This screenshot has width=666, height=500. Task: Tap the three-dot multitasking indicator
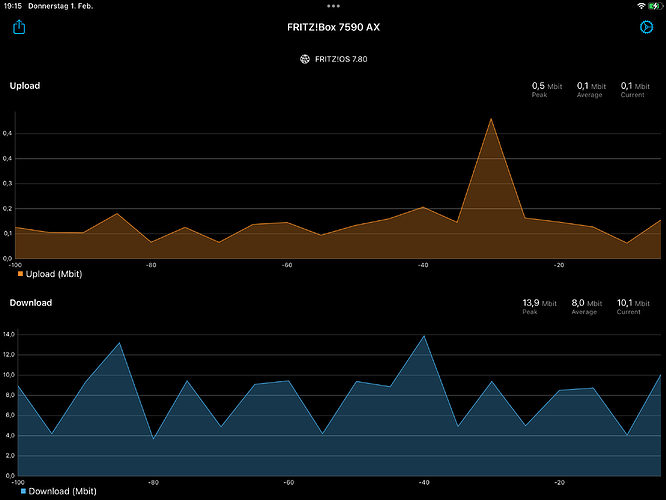[x=333, y=6]
